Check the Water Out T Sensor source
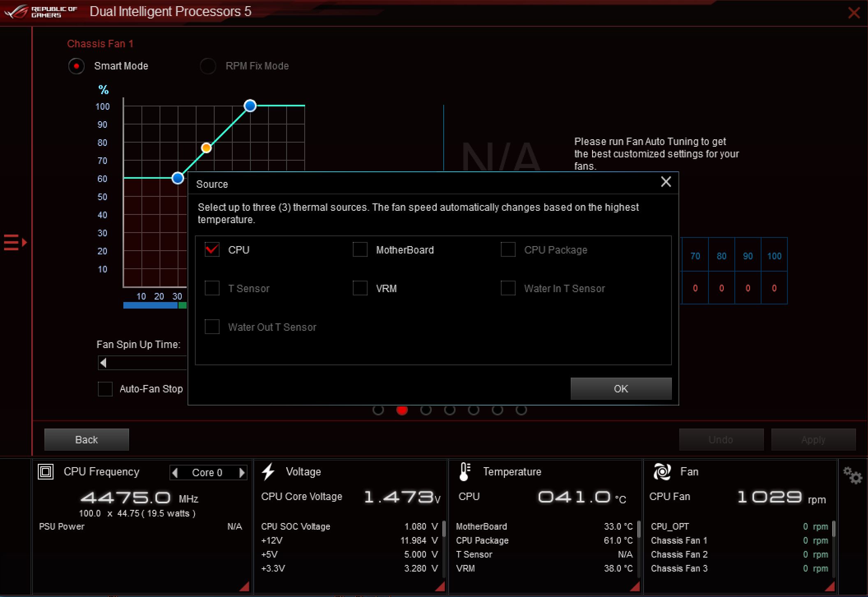Image resolution: width=868 pixels, height=597 pixels. tap(212, 327)
